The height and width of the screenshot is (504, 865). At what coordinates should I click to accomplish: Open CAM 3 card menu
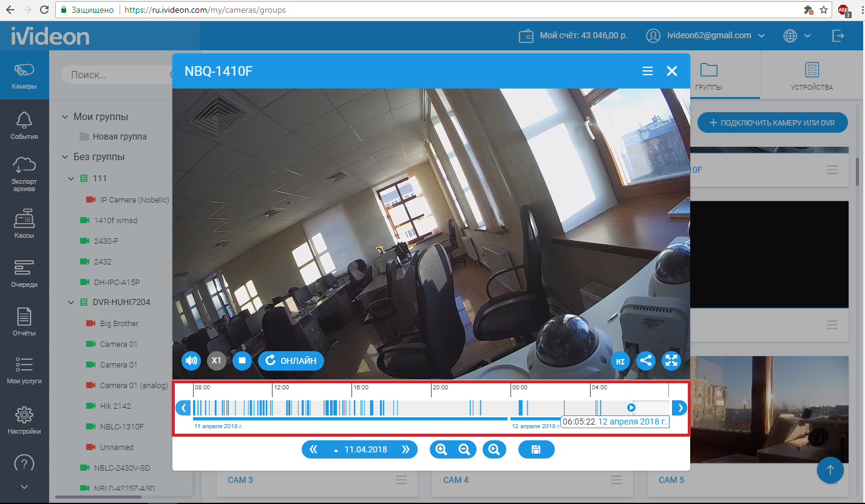401,480
